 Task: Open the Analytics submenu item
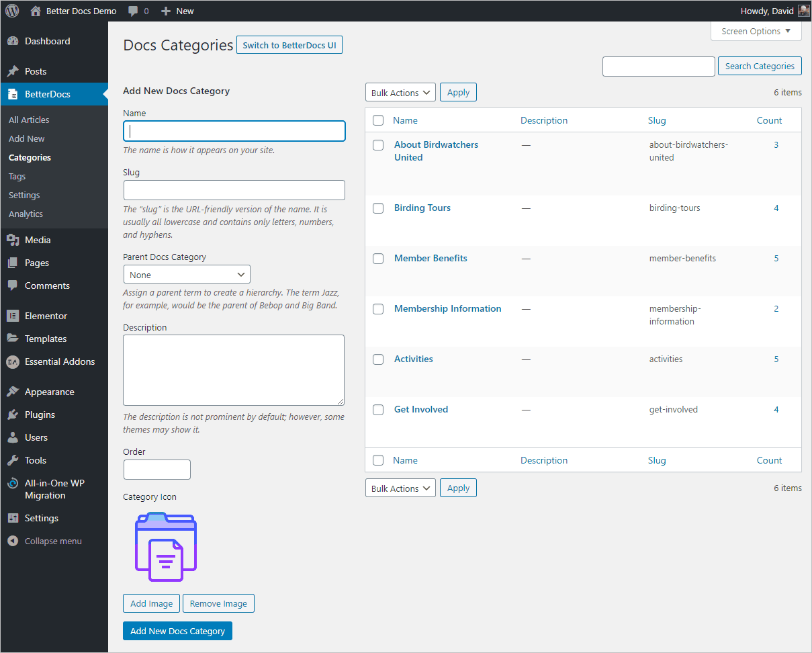[x=26, y=214]
